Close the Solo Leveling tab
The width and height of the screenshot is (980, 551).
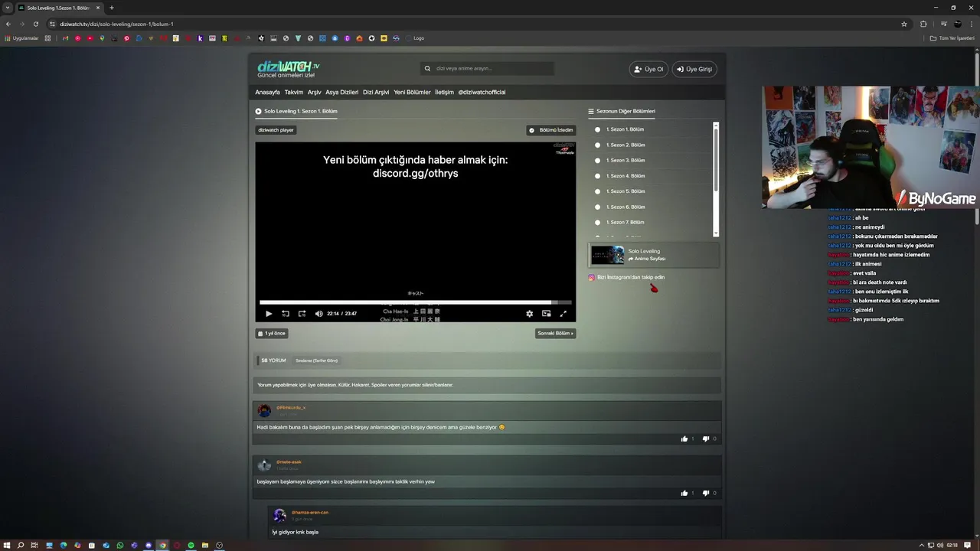[x=98, y=8]
